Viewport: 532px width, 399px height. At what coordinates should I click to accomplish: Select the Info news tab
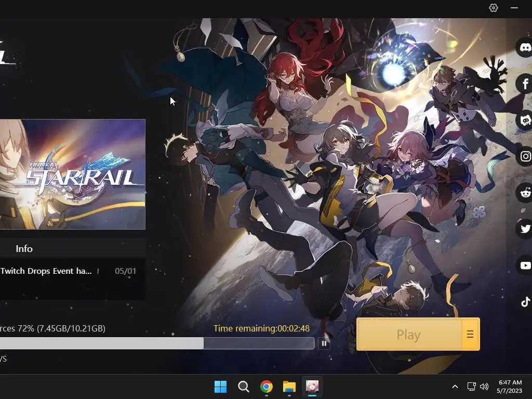(x=24, y=249)
